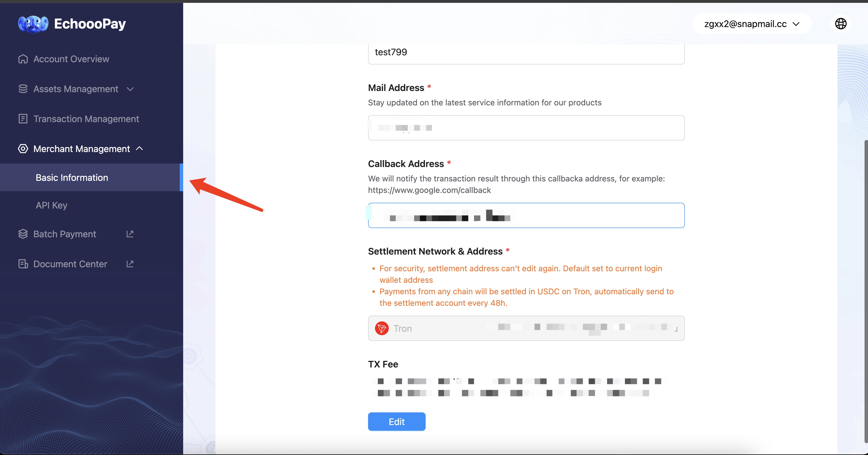The image size is (868, 455).
Task: Collapse the Merchant Management chevron
Action: pyautogui.click(x=139, y=148)
